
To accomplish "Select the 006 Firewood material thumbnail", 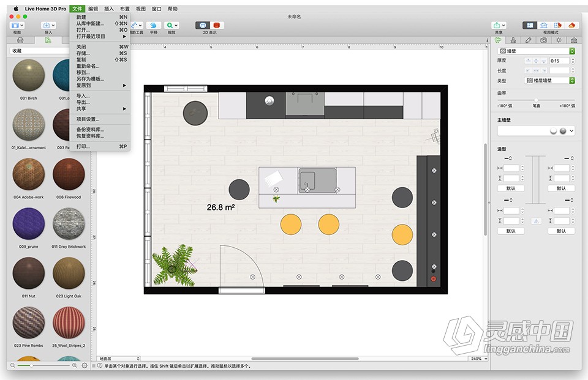I will pyautogui.click(x=69, y=174).
